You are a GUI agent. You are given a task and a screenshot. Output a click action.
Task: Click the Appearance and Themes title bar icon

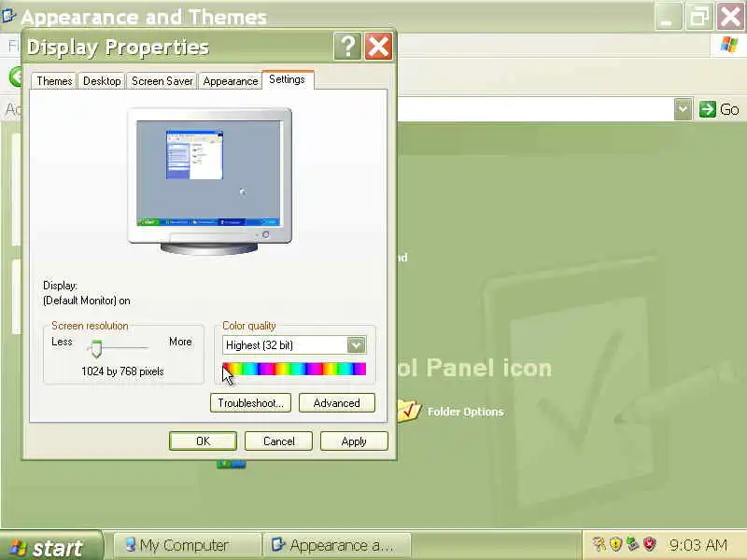[8, 16]
